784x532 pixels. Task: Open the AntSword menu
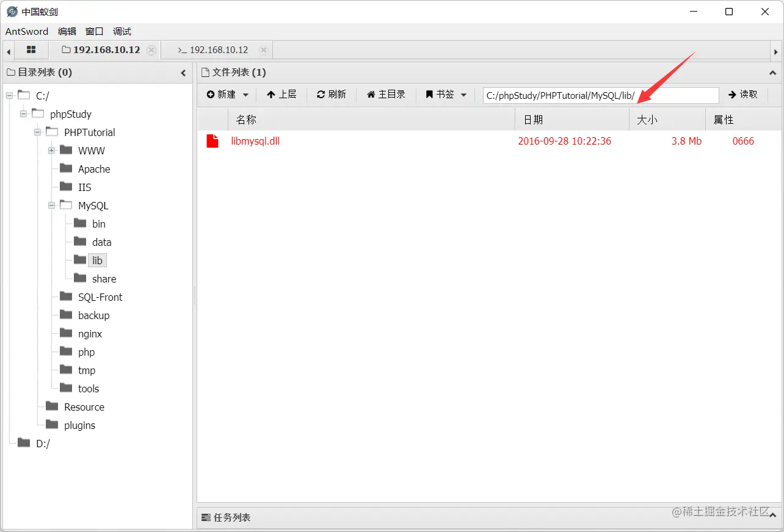[27, 32]
